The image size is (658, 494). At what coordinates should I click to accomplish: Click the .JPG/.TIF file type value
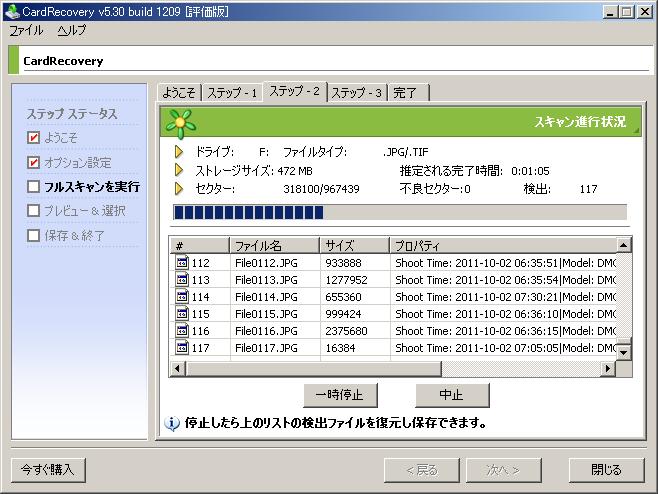(x=405, y=152)
